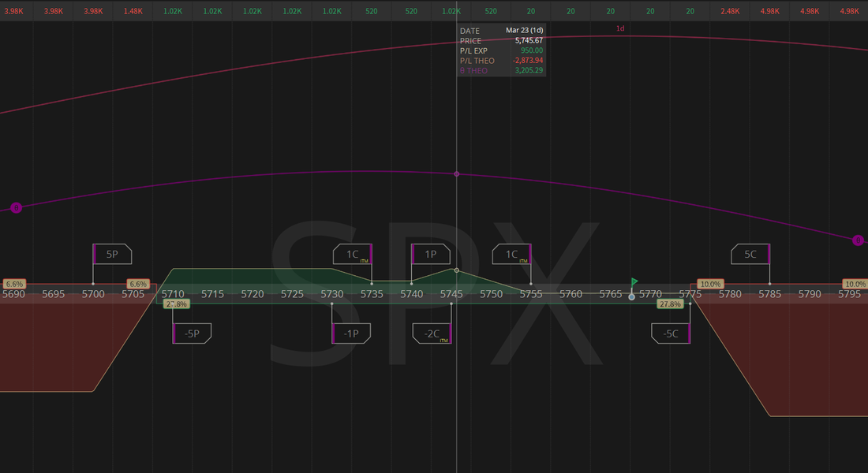Click the 5795 price axis label

pyautogui.click(x=849, y=294)
